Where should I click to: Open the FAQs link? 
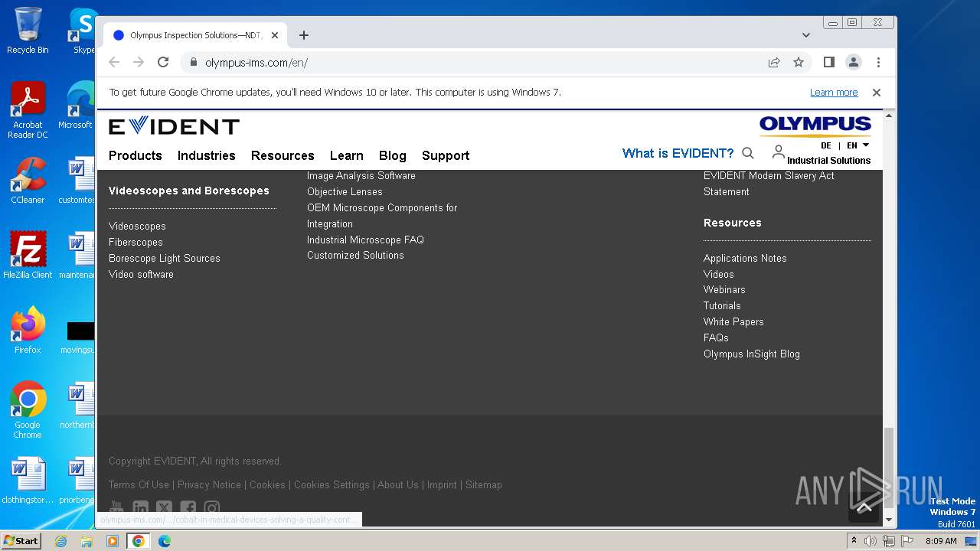click(716, 337)
